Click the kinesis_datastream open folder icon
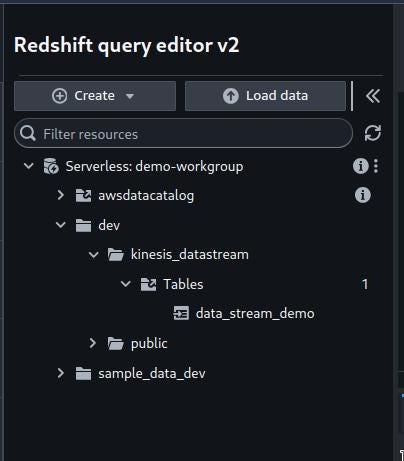This screenshot has height=461, width=404. coord(116,255)
